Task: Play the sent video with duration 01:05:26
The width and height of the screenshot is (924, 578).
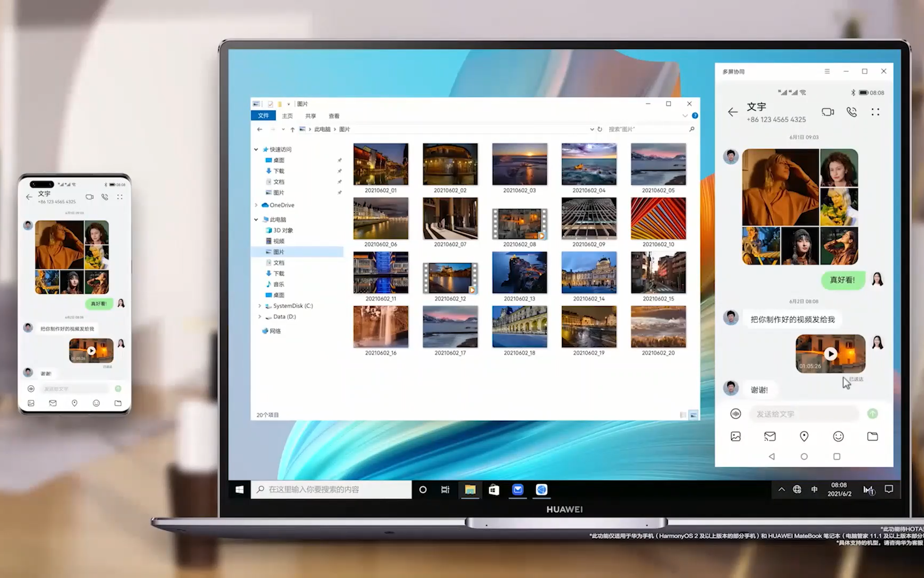Action: (x=830, y=353)
